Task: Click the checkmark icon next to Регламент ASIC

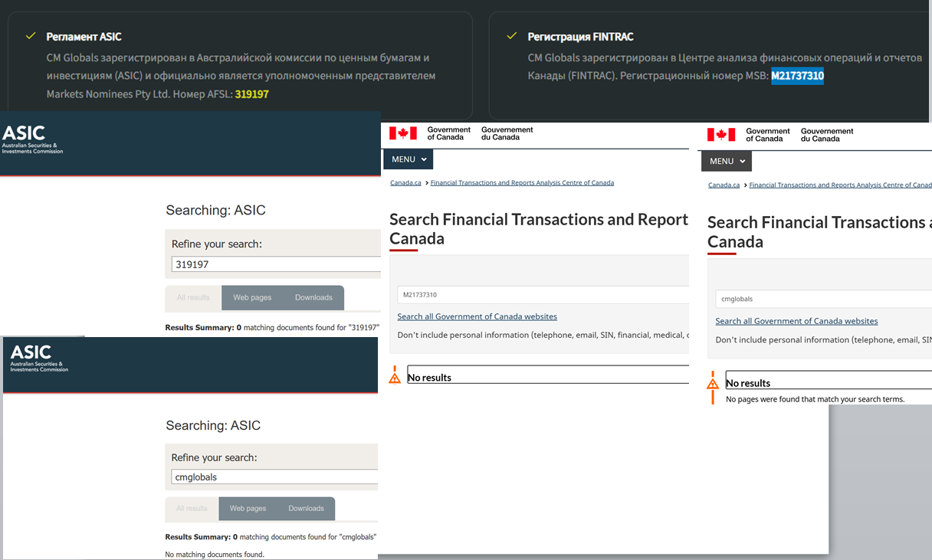Action: [31, 36]
